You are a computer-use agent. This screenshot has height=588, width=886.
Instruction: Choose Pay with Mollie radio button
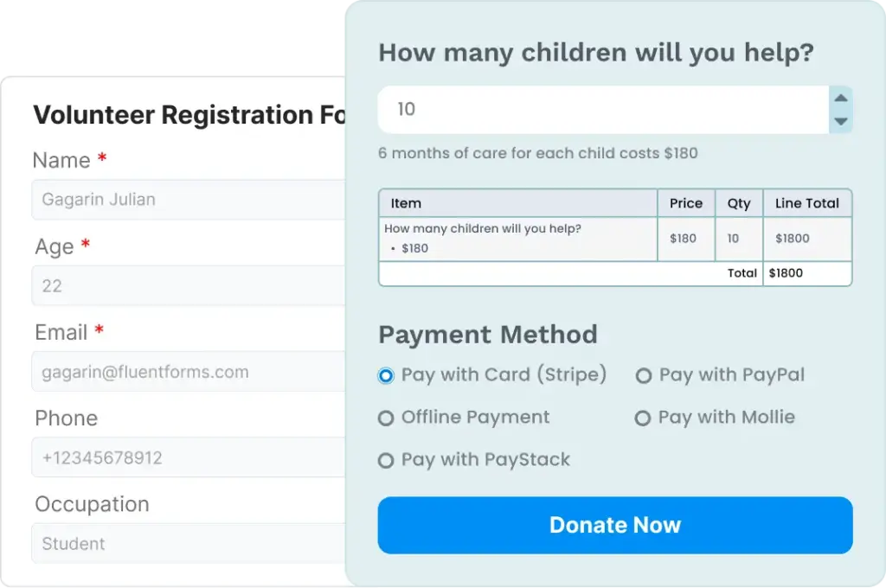click(x=642, y=419)
